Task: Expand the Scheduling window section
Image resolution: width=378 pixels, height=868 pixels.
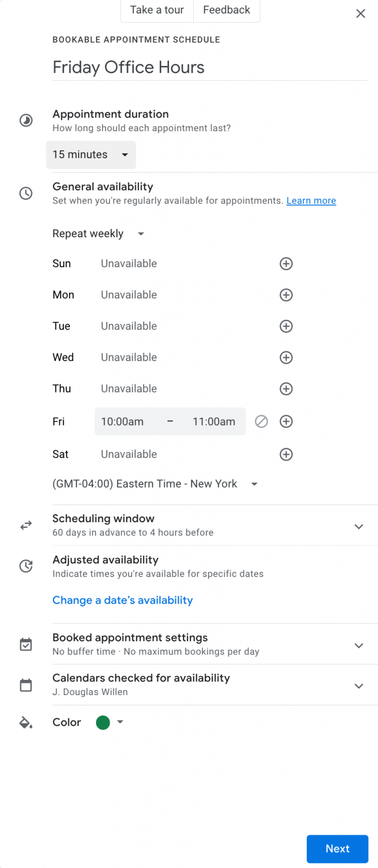Action: (x=359, y=526)
